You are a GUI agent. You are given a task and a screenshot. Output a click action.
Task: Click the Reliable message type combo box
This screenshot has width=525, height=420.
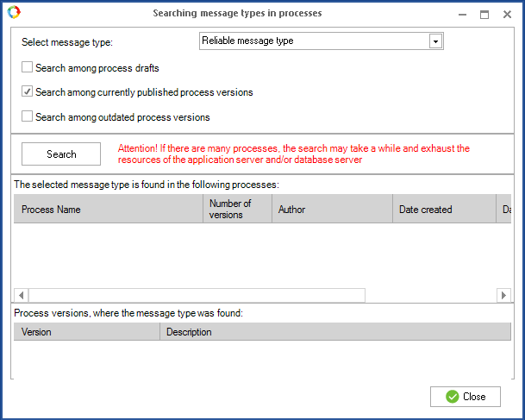click(314, 41)
